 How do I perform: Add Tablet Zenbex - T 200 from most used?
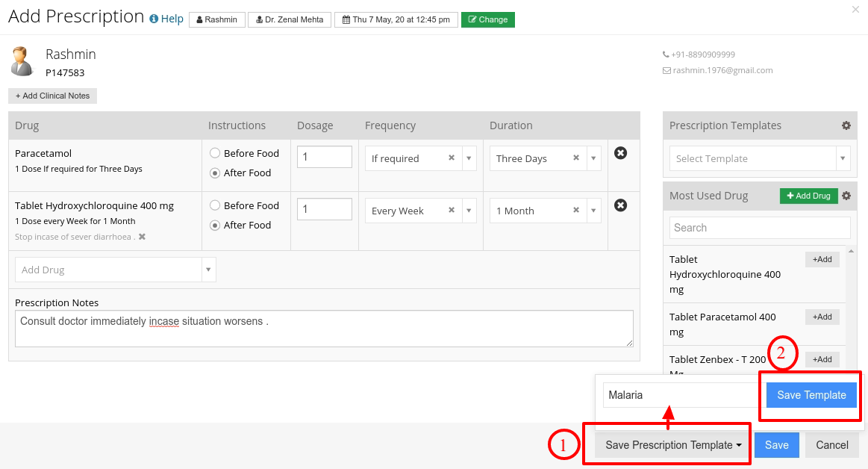pyautogui.click(x=822, y=359)
